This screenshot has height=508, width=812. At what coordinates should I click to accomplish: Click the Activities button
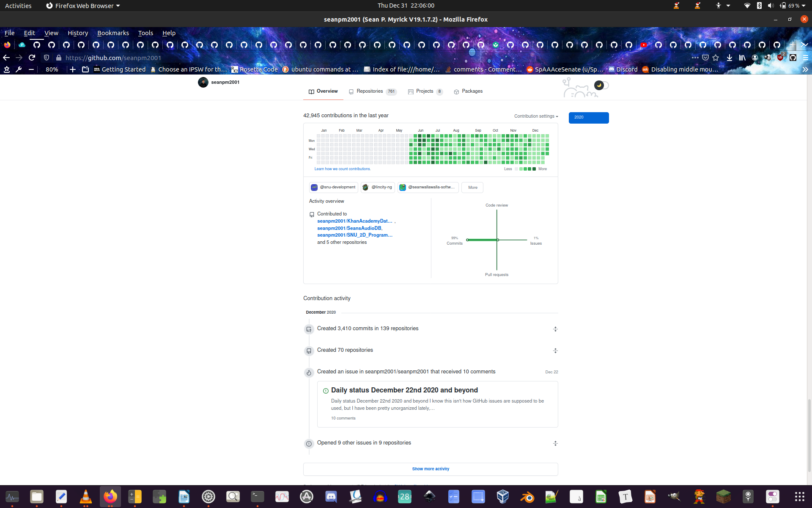[x=18, y=6]
